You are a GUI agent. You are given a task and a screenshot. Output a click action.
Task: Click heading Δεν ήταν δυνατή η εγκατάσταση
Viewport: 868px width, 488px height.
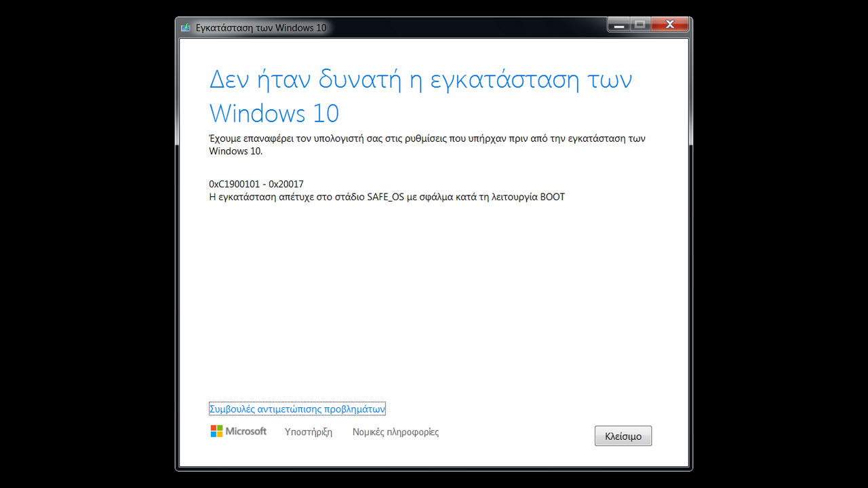tap(420, 96)
